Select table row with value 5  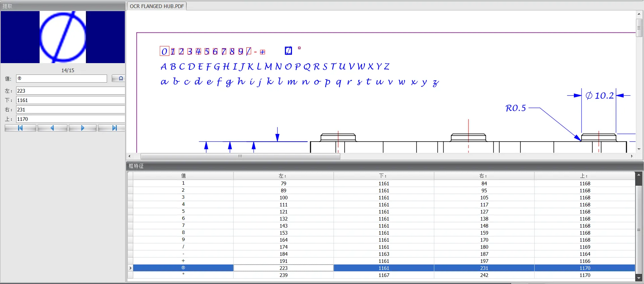point(183,211)
